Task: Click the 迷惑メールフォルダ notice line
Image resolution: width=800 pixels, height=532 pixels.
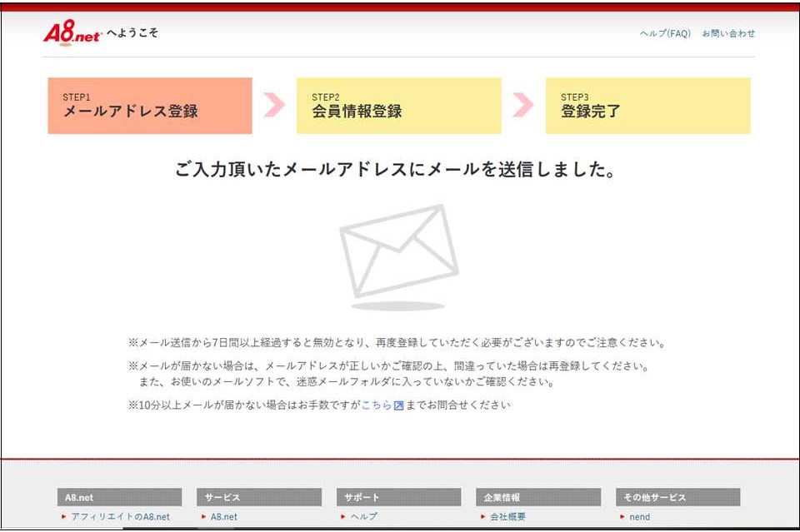Action: [x=347, y=381]
